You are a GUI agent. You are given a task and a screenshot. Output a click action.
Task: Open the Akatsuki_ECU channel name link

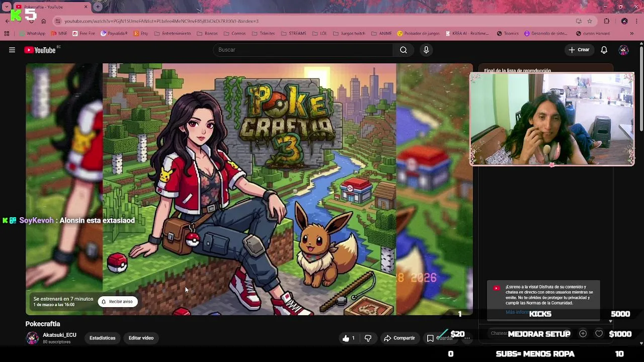click(x=59, y=335)
